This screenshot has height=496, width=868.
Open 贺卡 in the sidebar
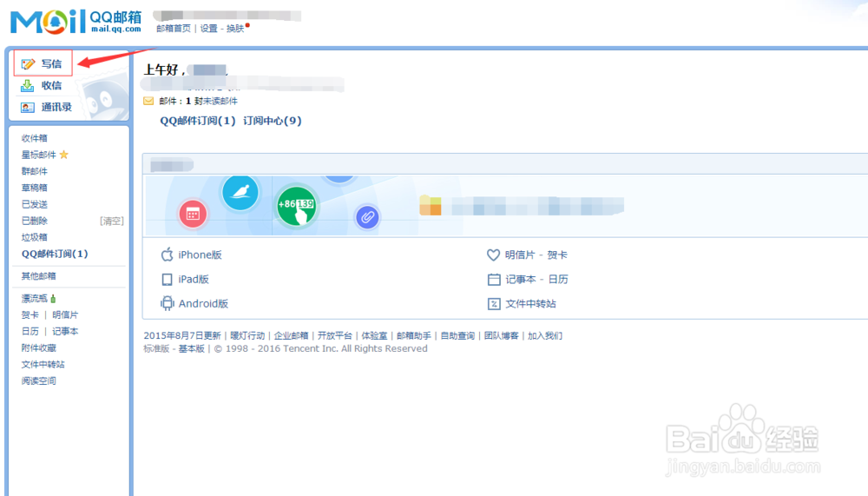coord(30,314)
